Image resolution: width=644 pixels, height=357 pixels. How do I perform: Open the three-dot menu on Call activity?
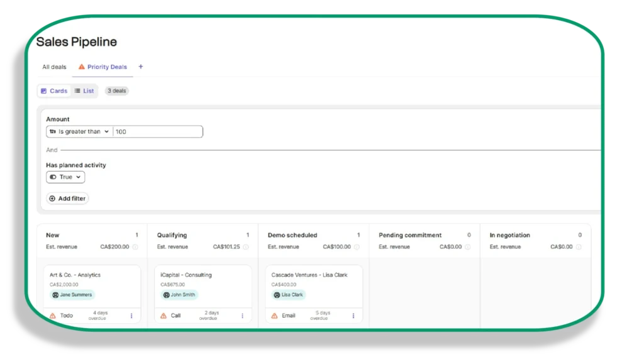[242, 316]
